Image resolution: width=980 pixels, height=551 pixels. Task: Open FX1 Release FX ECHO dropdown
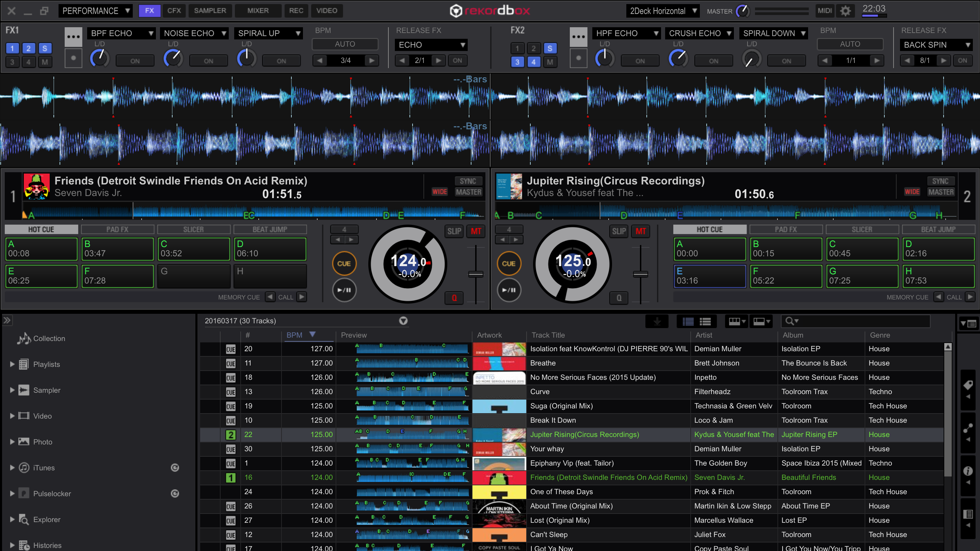pyautogui.click(x=431, y=45)
